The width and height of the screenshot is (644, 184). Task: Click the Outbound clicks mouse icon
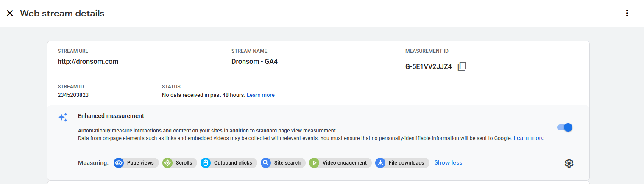(206, 163)
